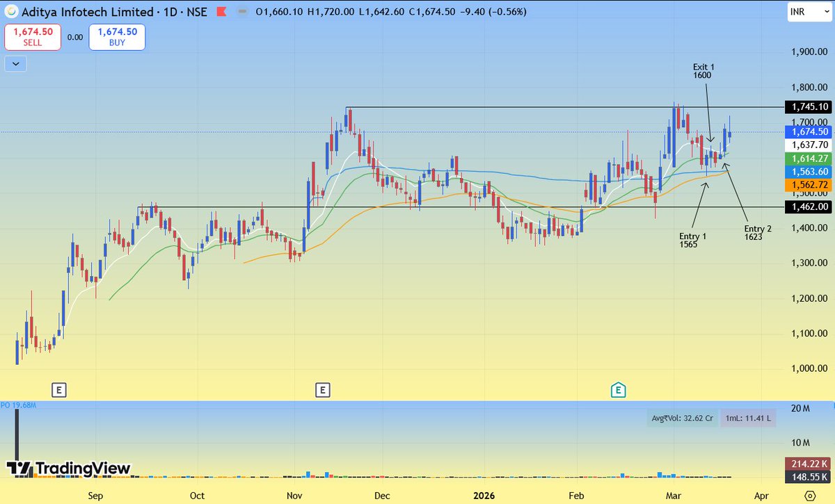This screenshot has width=835, height=504.
Task: Click the Feb label on time axis
Action: 576,496
